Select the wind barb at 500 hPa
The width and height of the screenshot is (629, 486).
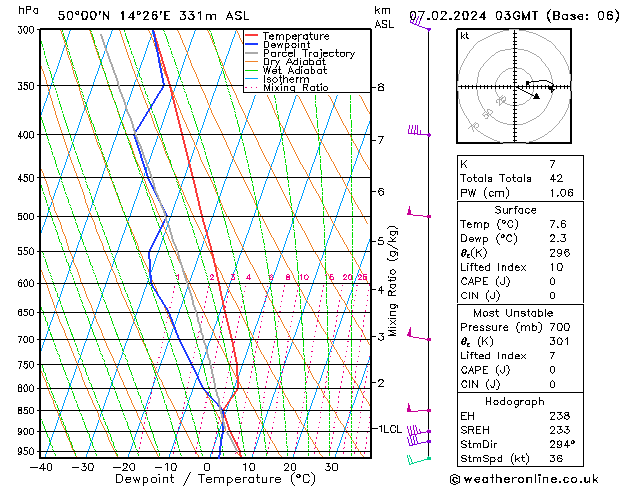pyautogui.click(x=416, y=214)
